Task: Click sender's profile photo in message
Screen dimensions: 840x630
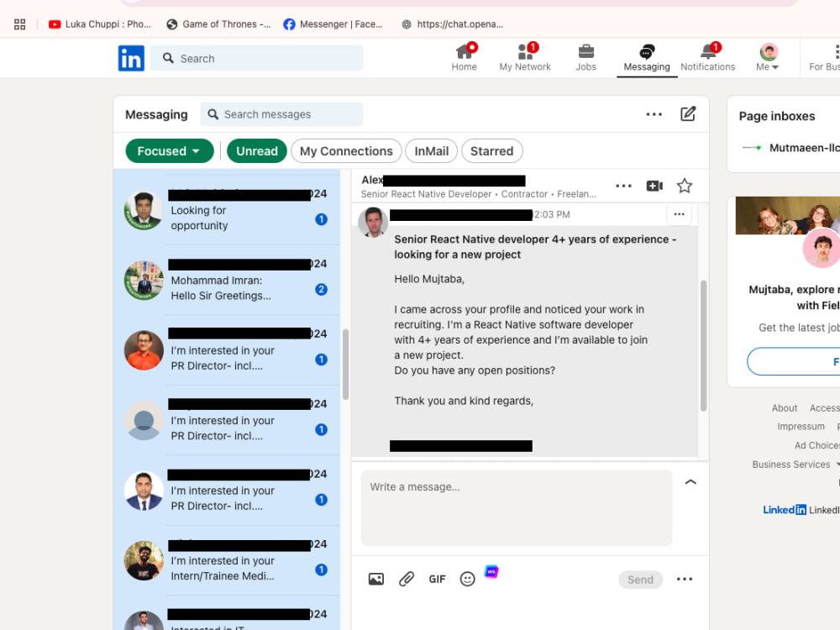Action: [373, 222]
